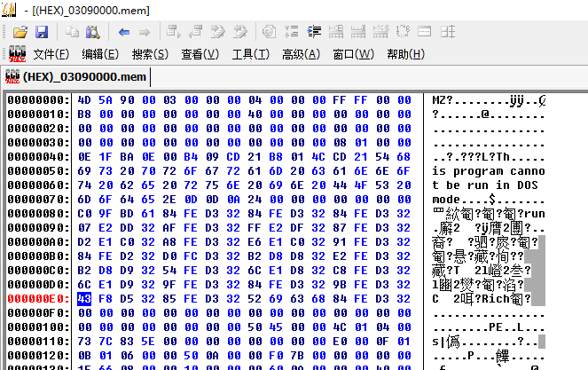The width and height of the screenshot is (588, 370).
Task: Click the rectangular ruler window toolbar icon
Action: 424,32
